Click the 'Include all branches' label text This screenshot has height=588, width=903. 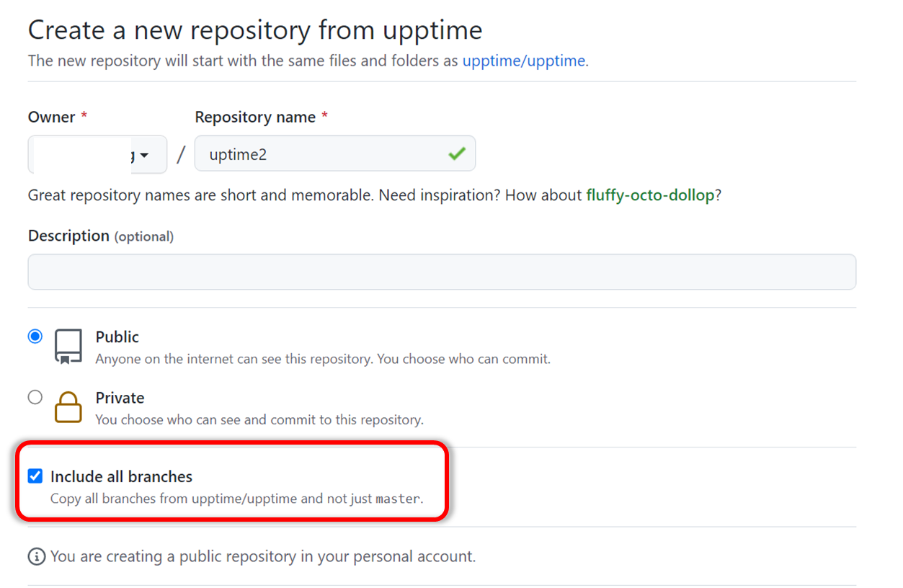point(122,476)
